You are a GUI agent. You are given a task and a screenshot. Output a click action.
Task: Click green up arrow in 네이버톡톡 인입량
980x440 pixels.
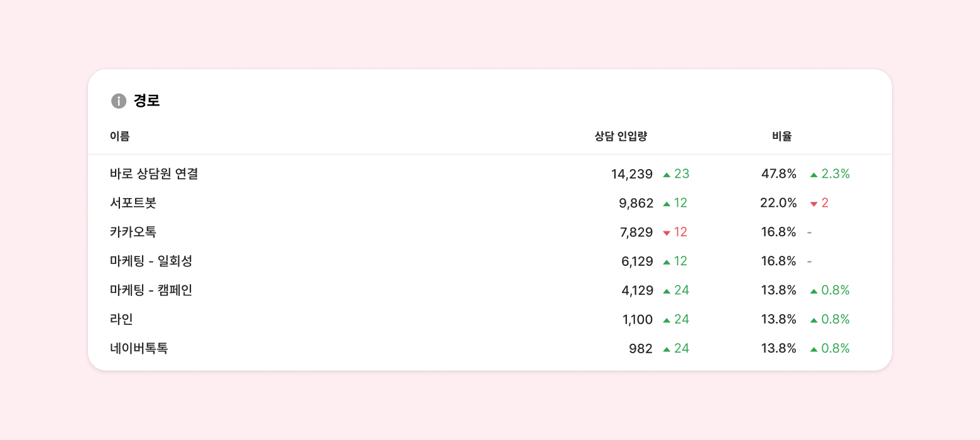pos(667,349)
